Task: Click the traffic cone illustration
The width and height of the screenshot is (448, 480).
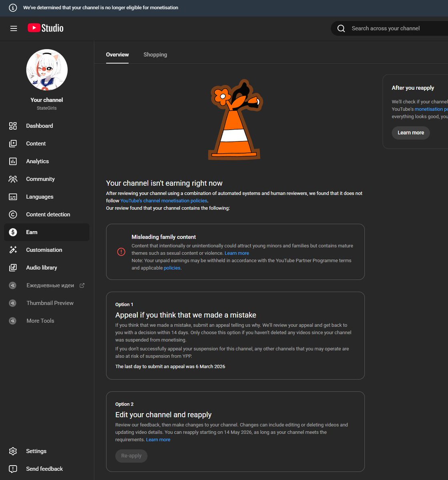Action: [x=235, y=120]
